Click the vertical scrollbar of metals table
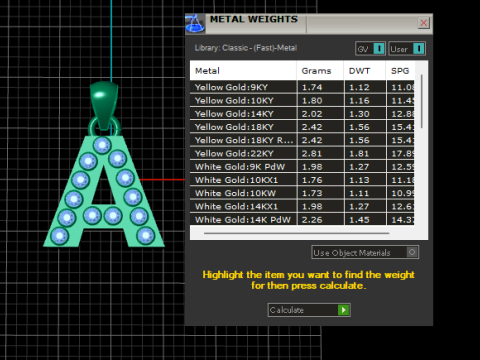Image resolution: width=480 pixels, height=360 pixels. 422,101
